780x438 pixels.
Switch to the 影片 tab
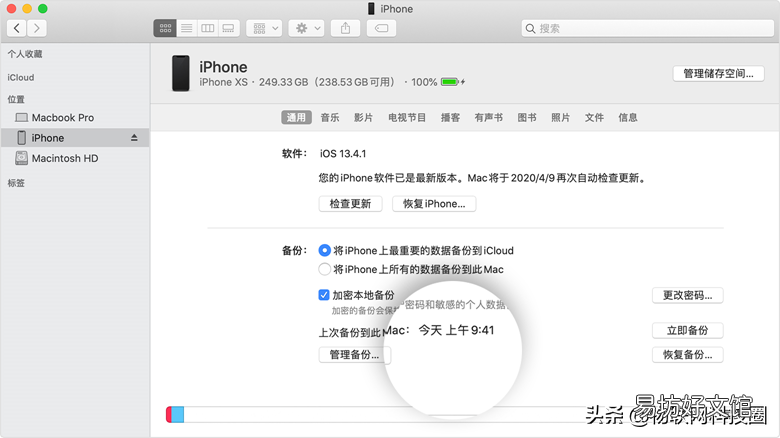click(363, 117)
